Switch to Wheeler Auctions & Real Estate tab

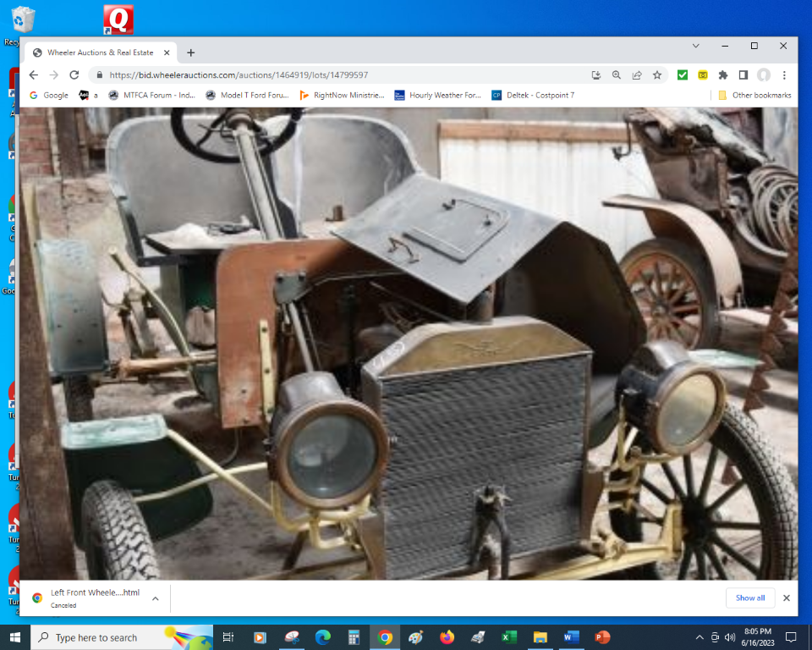tap(100, 52)
